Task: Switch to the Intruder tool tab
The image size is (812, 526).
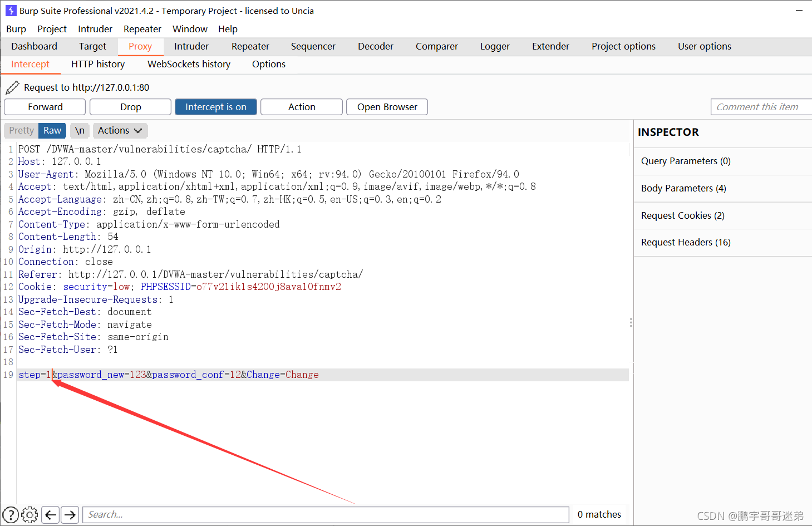Action: click(x=191, y=46)
